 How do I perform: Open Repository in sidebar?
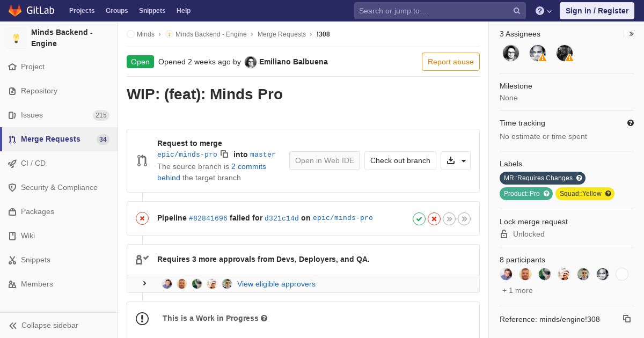tap(59, 91)
